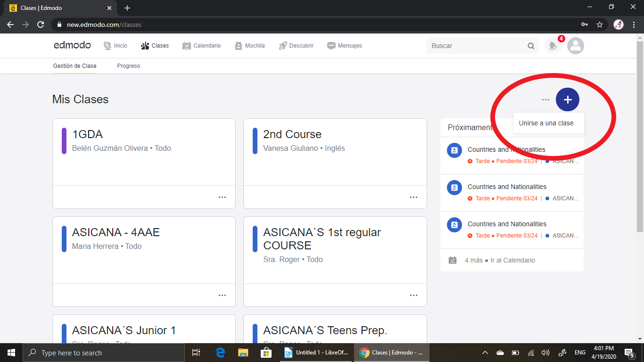
Task: Bookmark page with star icon
Action: [599, 25]
